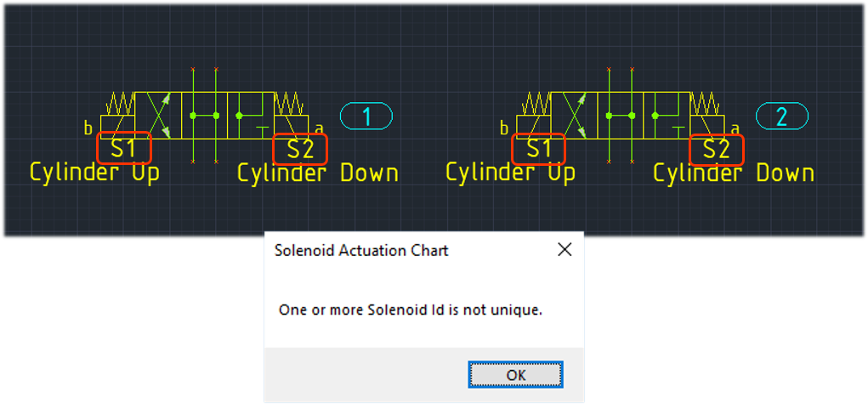This screenshot has height=404, width=868.
Task: Click the OK button in the dialog
Action: pos(515,375)
